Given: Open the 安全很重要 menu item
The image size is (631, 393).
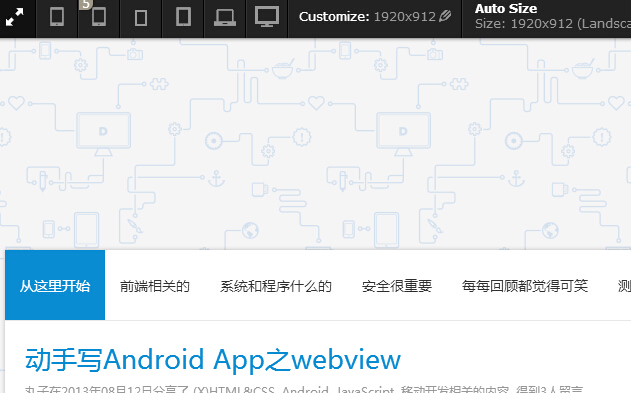Looking at the screenshot, I should [x=397, y=286].
